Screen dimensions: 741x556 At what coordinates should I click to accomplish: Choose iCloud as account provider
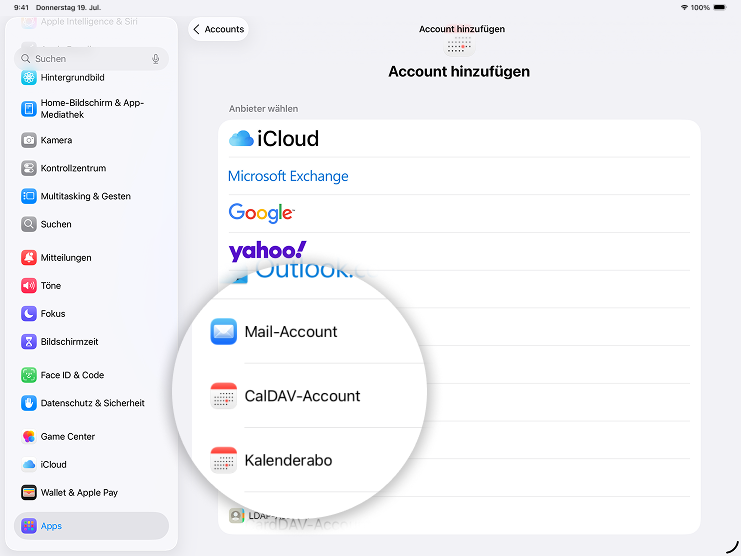[274, 139]
